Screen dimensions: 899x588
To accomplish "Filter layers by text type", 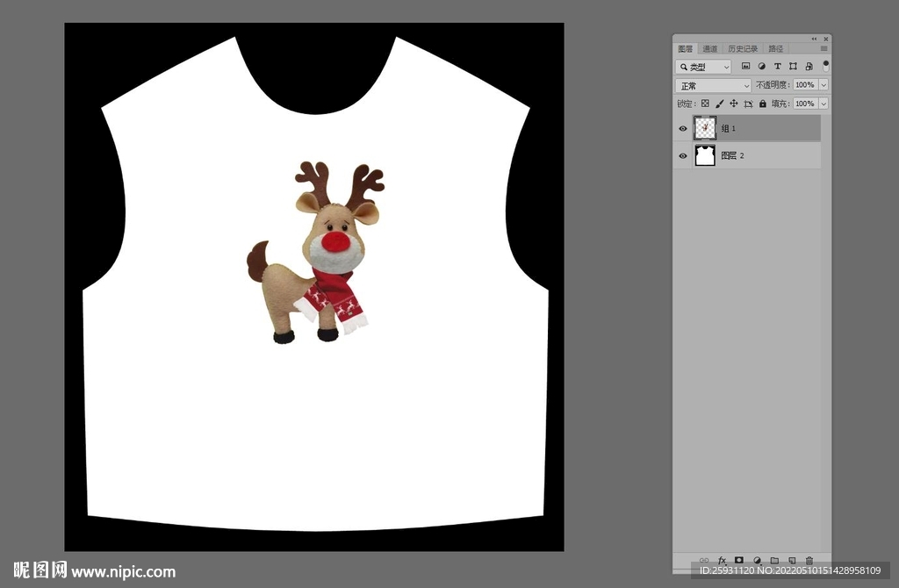I will click(x=777, y=67).
